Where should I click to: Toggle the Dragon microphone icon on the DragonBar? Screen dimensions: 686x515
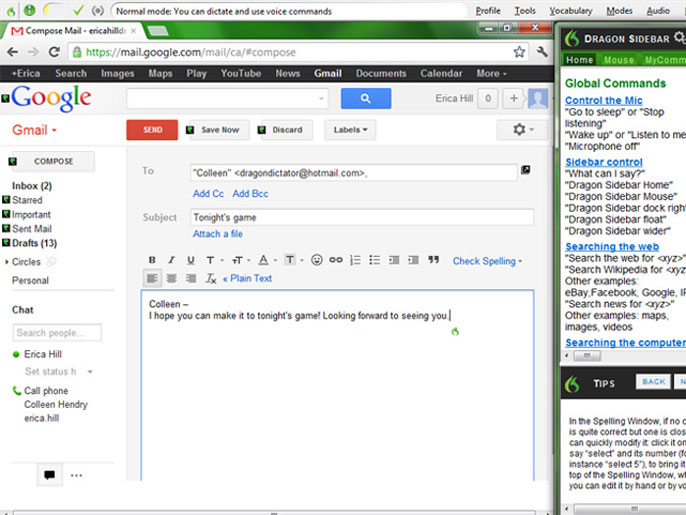pos(30,10)
